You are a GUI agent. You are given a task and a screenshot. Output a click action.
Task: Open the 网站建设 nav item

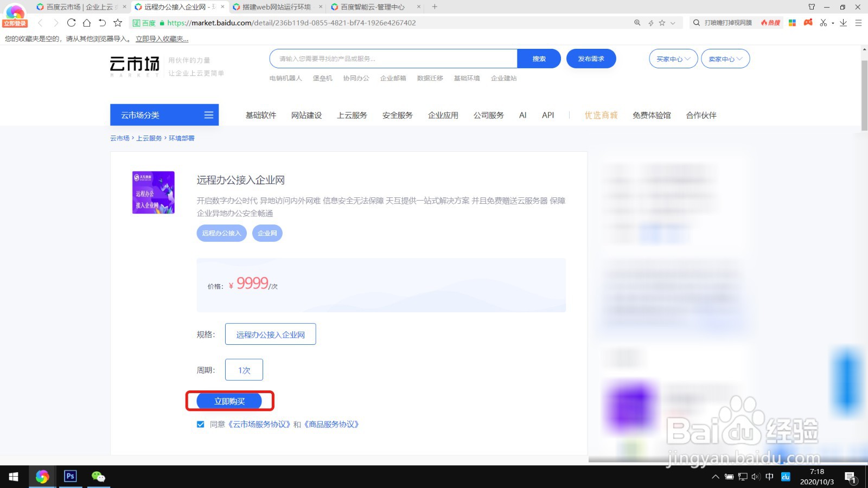(x=307, y=115)
